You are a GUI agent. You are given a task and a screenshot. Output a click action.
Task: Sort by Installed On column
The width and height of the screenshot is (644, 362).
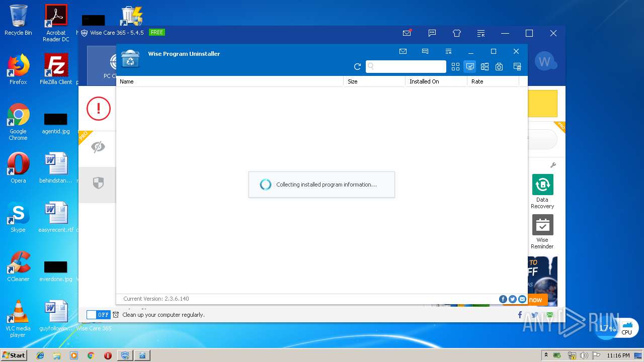[x=436, y=81]
